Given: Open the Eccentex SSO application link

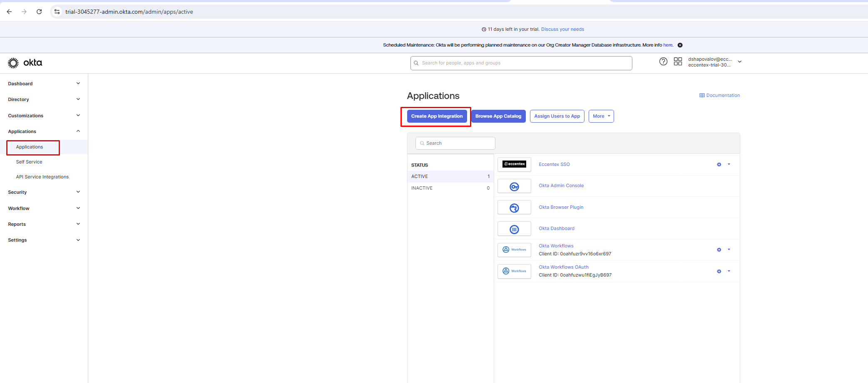Looking at the screenshot, I should [554, 164].
